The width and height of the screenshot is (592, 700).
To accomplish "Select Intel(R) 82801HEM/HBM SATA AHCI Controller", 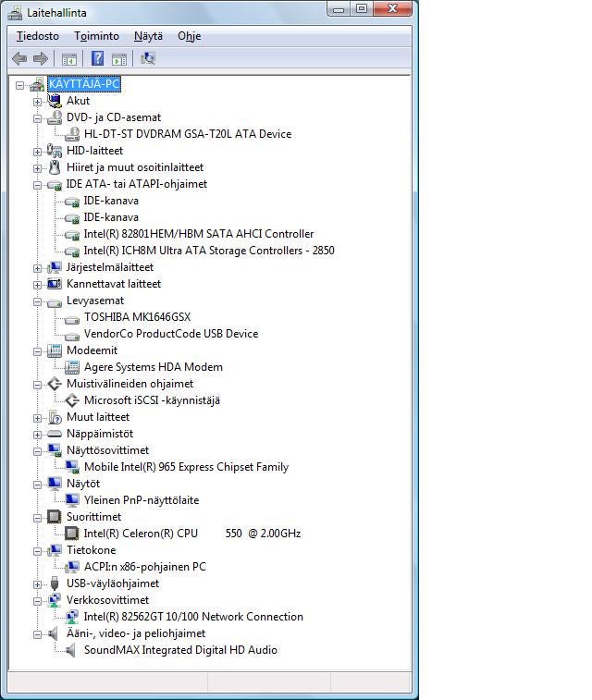I will point(199,234).
